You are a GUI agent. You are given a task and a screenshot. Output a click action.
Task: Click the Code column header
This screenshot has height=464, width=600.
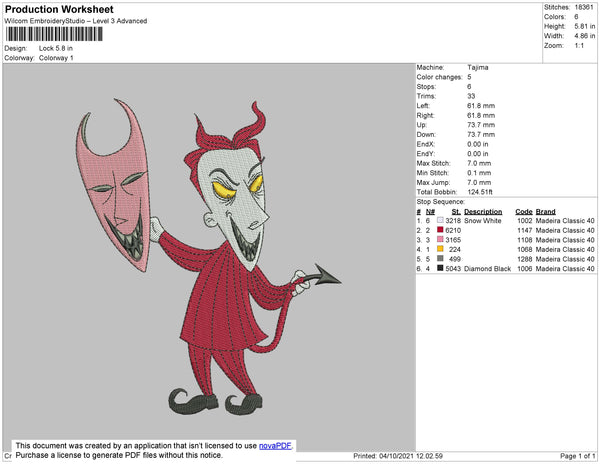pos(524,212)
